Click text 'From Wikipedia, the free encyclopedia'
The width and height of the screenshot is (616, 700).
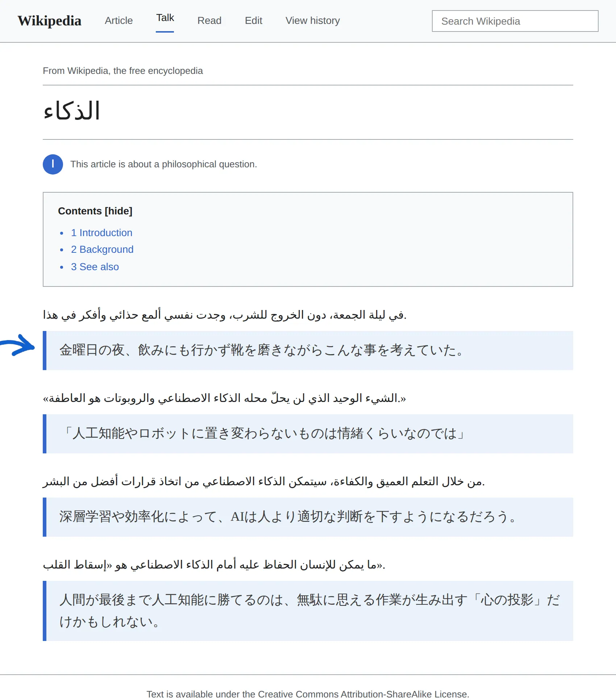[123, 71]
